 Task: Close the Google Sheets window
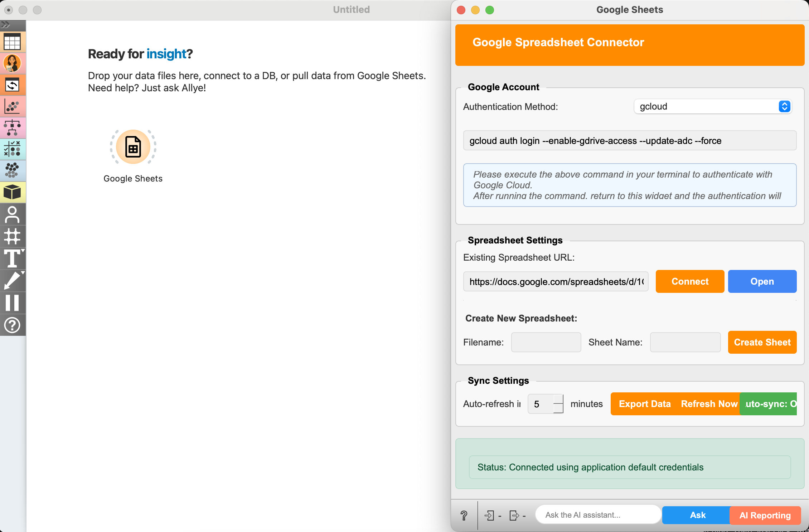pos(461,10)
